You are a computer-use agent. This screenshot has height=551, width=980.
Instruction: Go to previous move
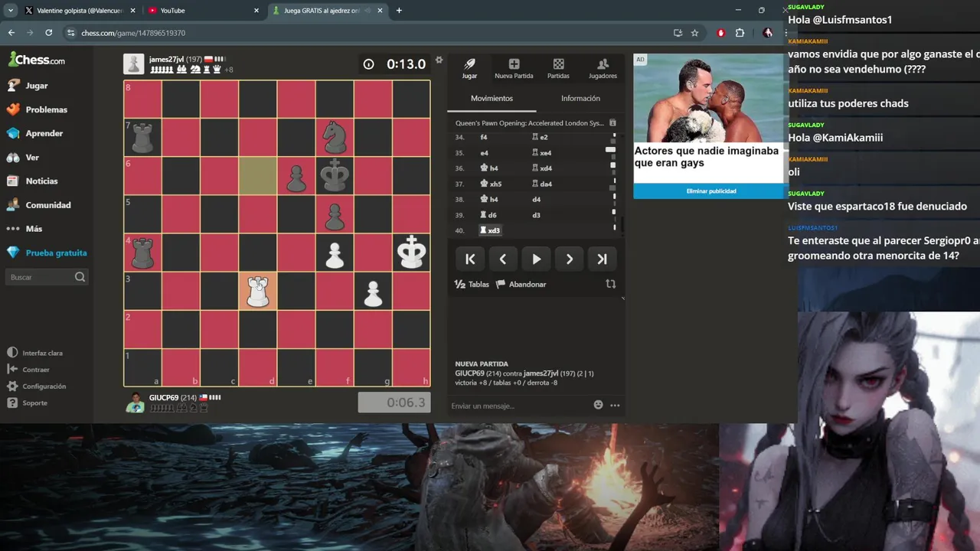point(503,259)
